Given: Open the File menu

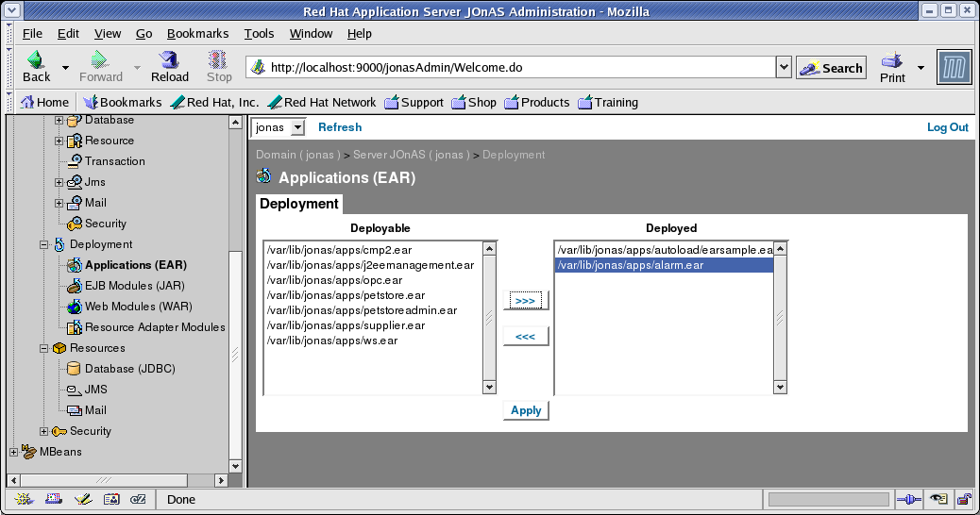Looking at the screenshot, I should coord(32,34).
